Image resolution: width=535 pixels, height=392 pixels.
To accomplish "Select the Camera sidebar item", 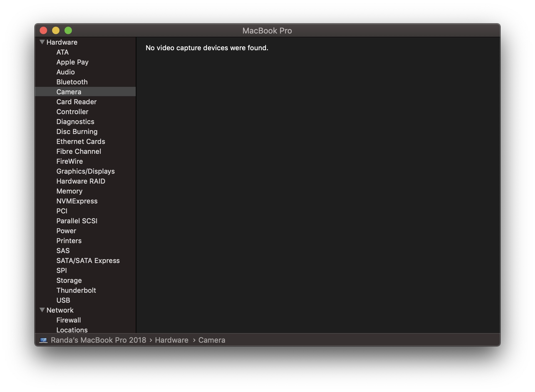I will tap(85, 92).
